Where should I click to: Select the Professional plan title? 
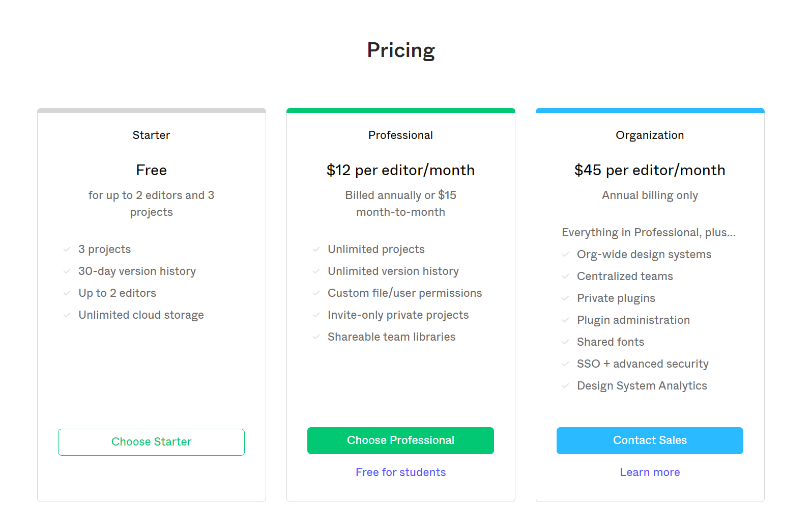point(401,135)
